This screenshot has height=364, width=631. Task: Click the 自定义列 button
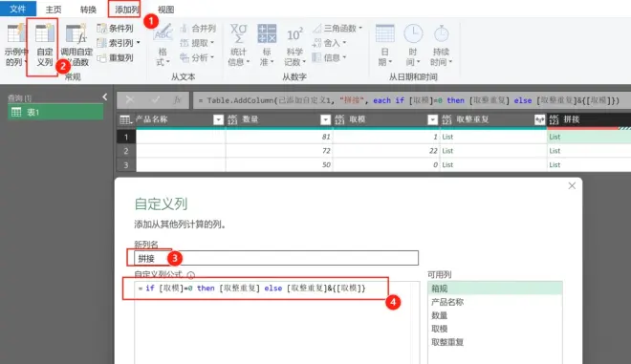tap(44, 45)
